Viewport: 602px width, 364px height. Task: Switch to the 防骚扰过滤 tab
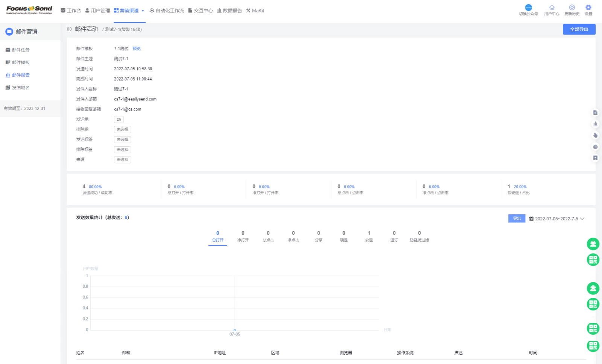pos(420,237)
